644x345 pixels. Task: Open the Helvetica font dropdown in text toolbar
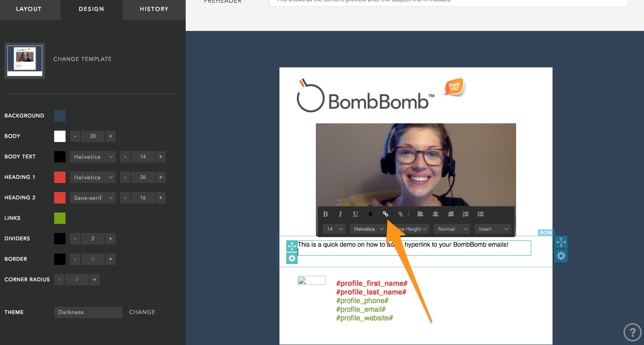[x=369, y=229]
